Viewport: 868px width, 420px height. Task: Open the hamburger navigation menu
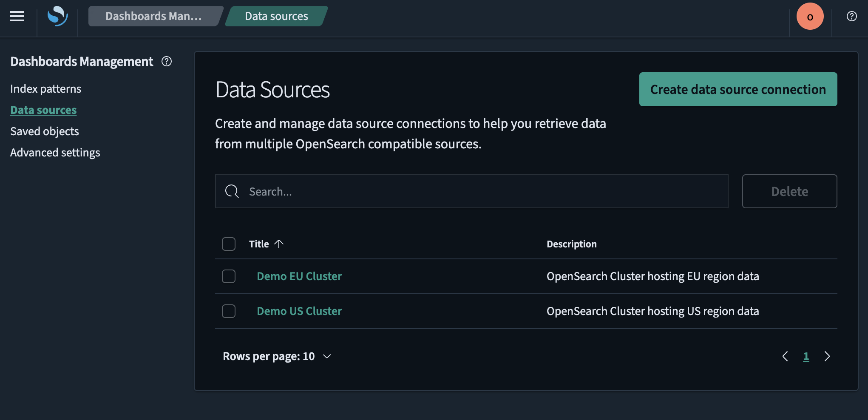point(17,16)
